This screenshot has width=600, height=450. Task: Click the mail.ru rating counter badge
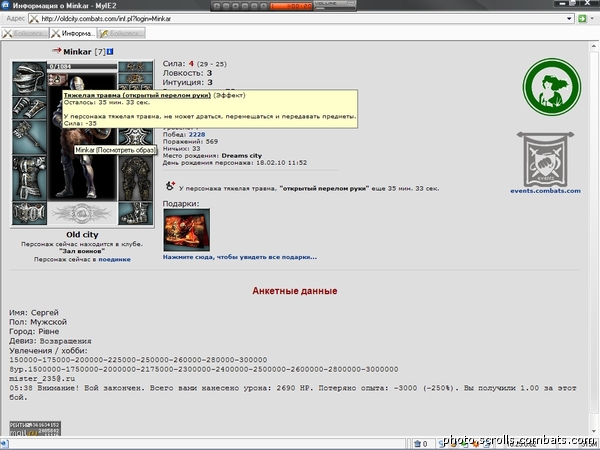tap(35, 429)
